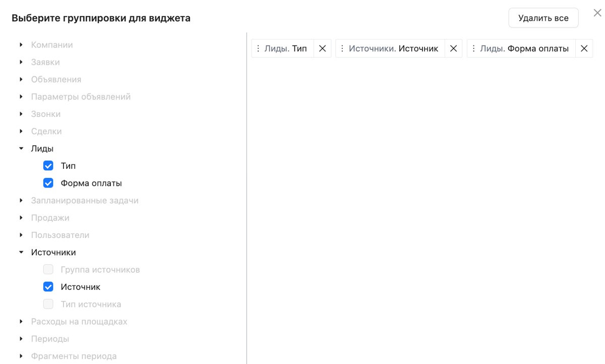Click the 'Периоды' tree item

pyautogui.click(x=50, y=339)
